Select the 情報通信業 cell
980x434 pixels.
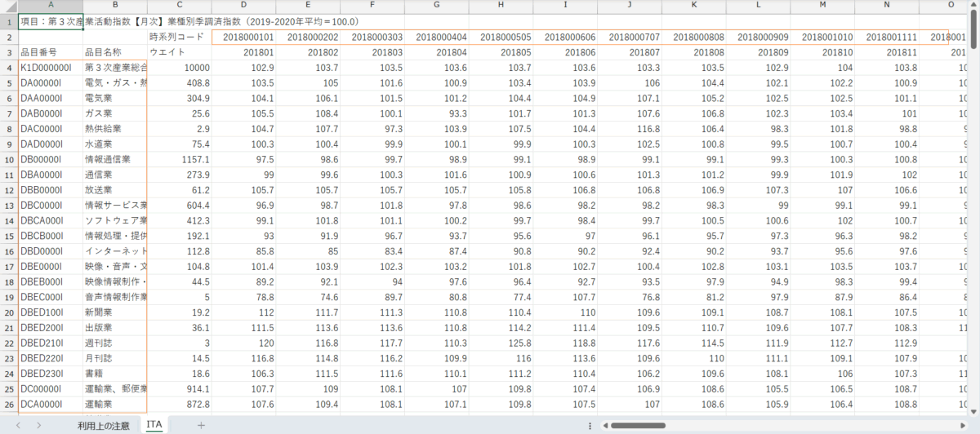click(114, 159)
